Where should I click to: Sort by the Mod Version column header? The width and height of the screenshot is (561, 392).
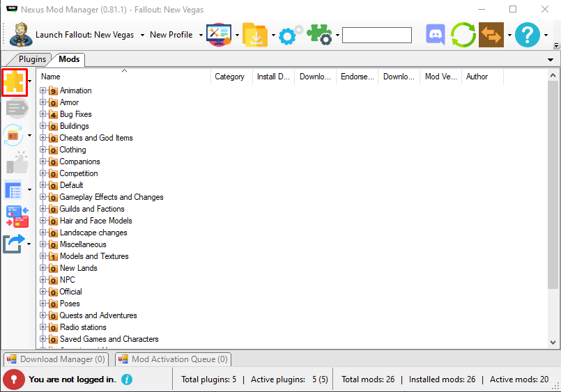440,77
